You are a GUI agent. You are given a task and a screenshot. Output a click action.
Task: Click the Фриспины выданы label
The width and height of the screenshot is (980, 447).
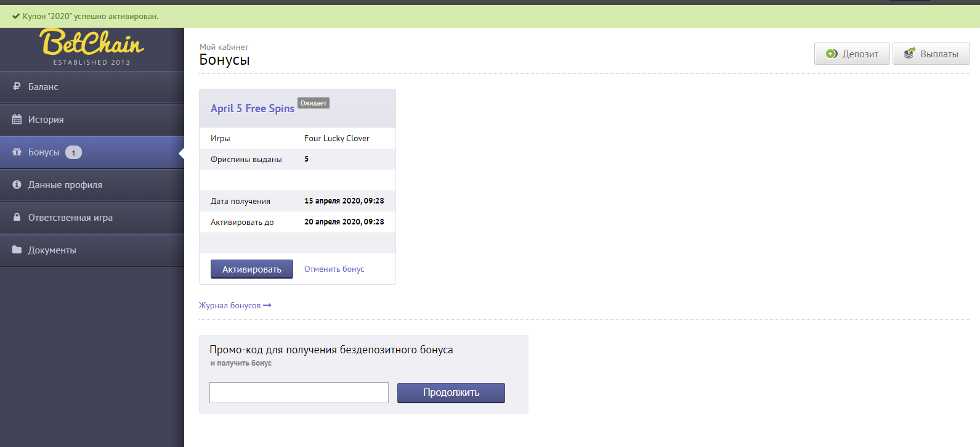point(246,159)
